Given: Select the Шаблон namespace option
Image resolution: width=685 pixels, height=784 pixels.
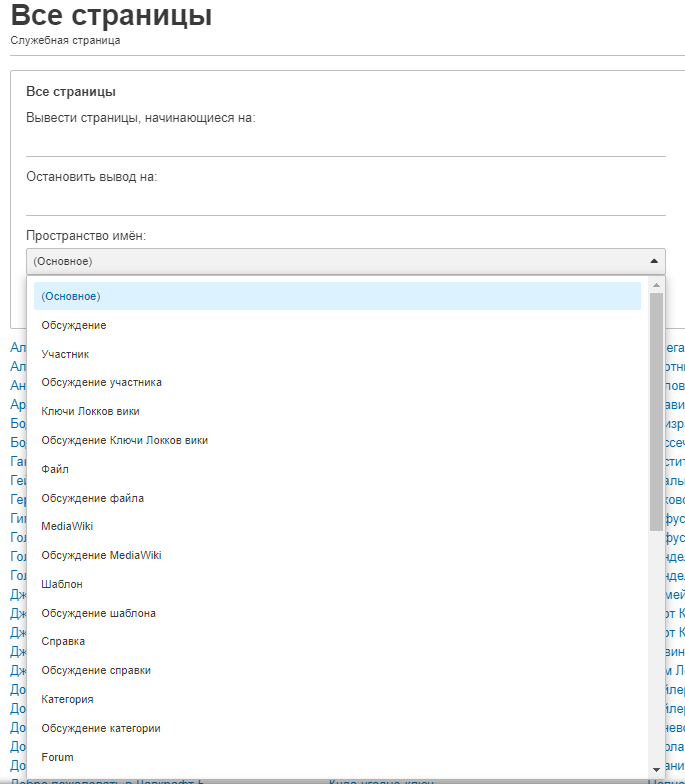Looking at the screenshot, I should coord(337,584).
